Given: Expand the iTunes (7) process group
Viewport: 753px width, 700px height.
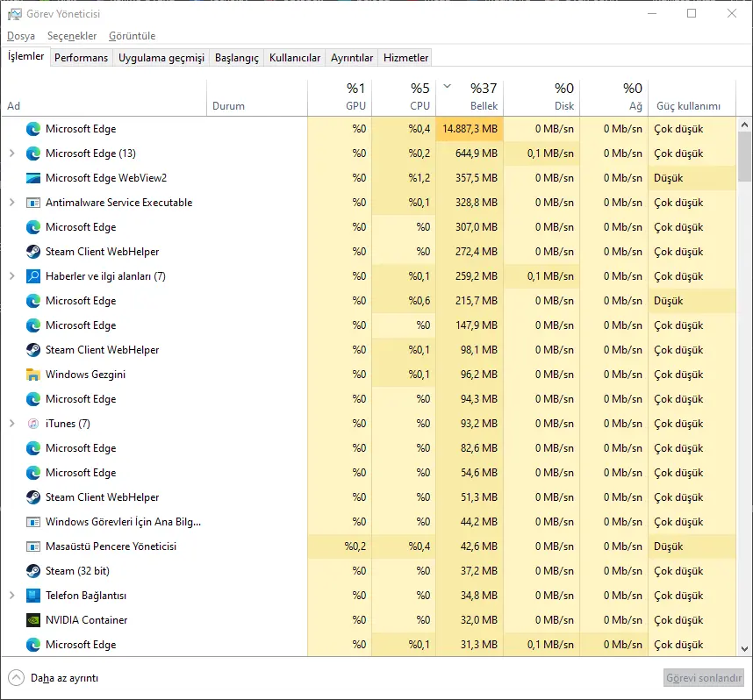Looking at the screenshot, I should (x=12, y=423).
